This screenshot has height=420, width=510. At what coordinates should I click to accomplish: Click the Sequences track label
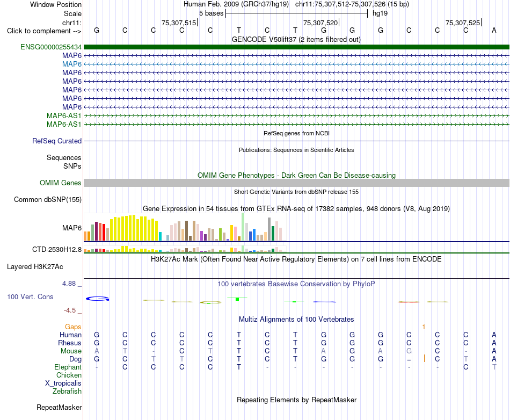point(64,157)
